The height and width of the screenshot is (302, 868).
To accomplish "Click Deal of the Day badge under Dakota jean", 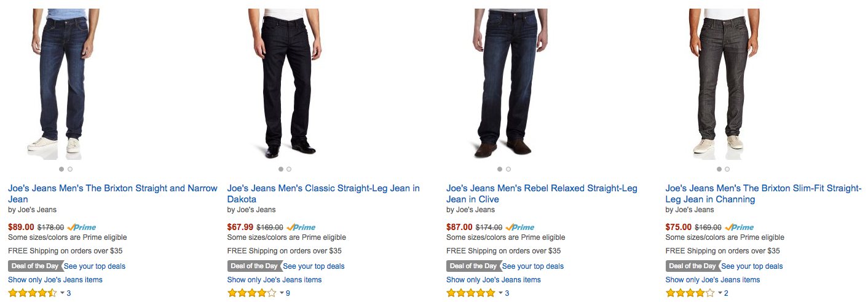I will [x=254, y=266].
